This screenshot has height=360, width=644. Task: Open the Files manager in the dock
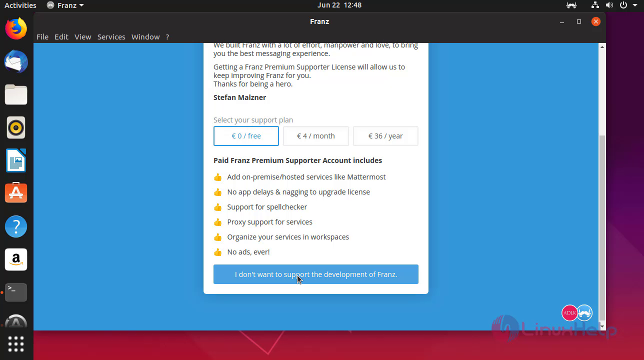16,94
